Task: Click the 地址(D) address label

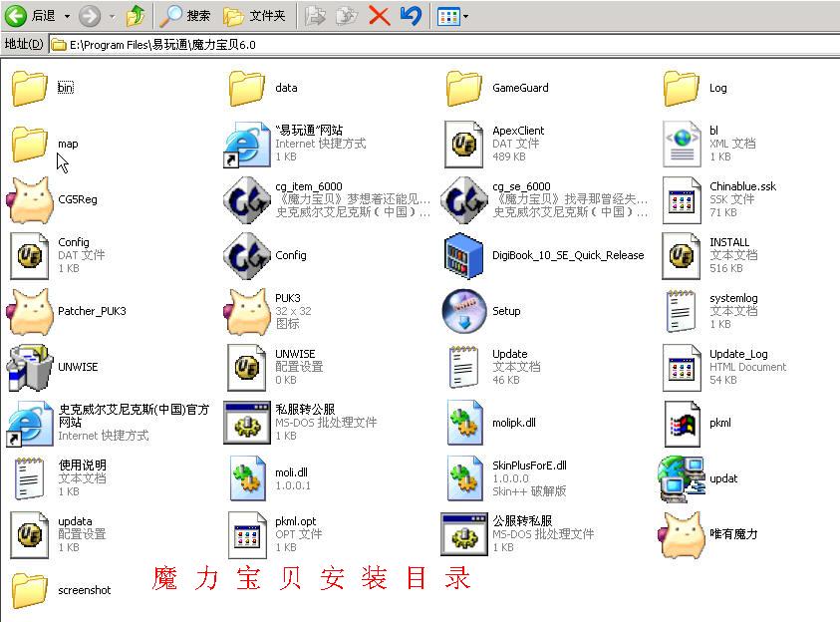Action: (24, 44)
